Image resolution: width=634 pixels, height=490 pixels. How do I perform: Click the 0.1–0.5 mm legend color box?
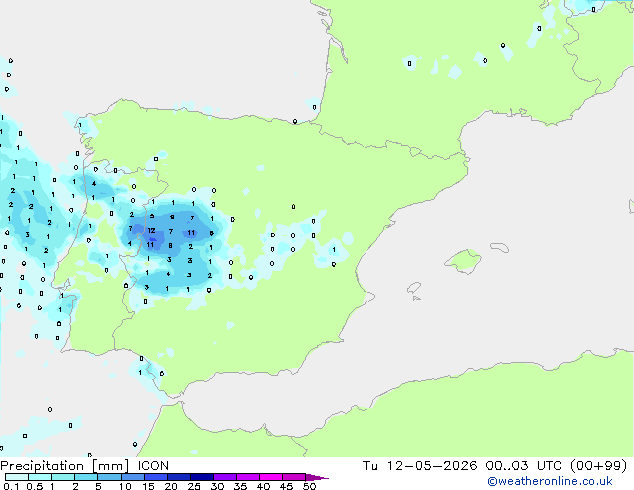pos(17,477)
